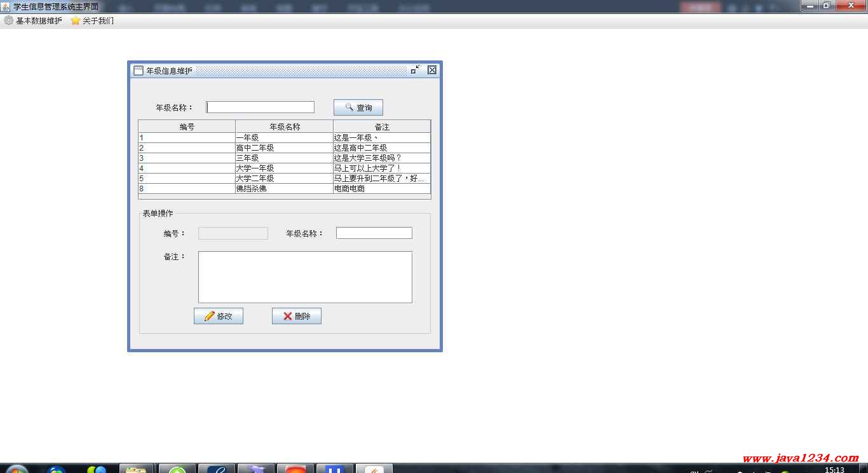Click the 年级名称 column header
Image resolution: width=868 pixels, height=473 pixels.
pyautogui.click(x=285, y=127)
